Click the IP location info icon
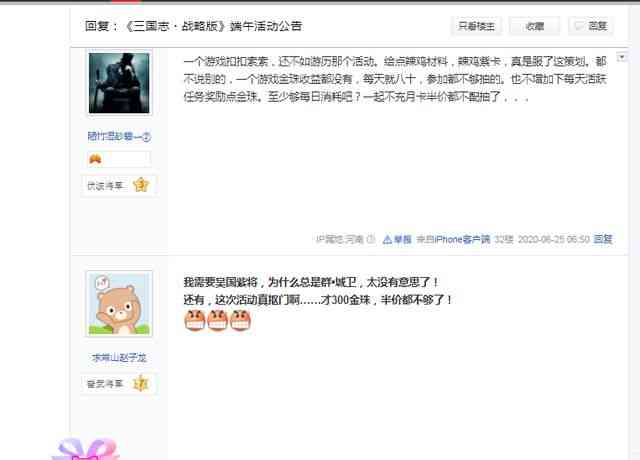This screenshot has width=640, height=460. [371, 239]
